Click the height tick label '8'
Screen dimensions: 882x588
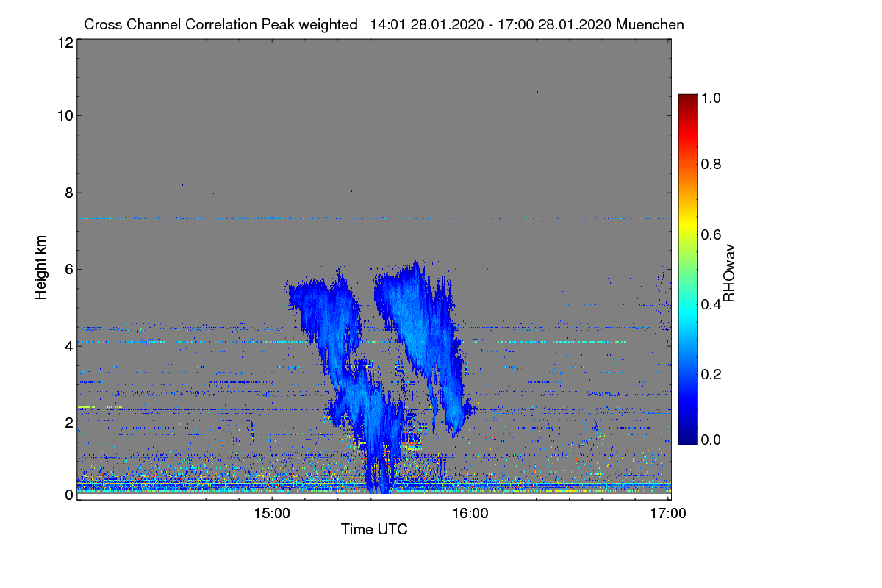tap(68, 193)
